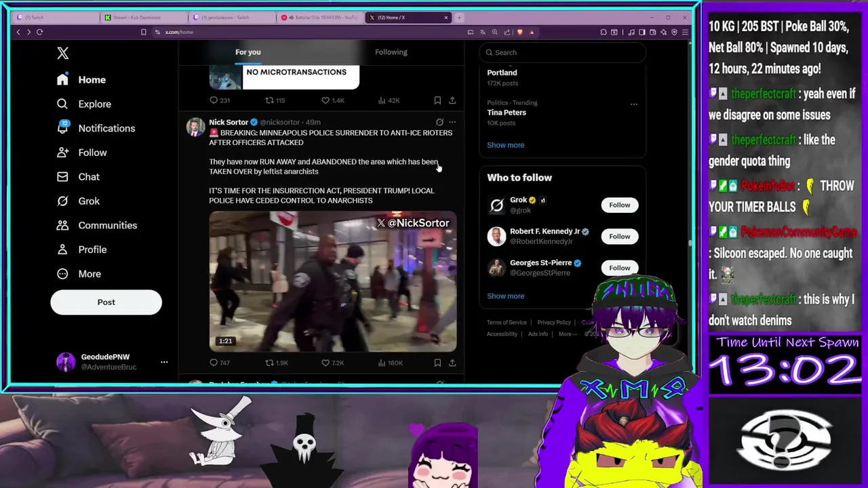Switch to the YouTube browser tab
The width and height of the screenshot is (868, 488).
tap(321, 18)
